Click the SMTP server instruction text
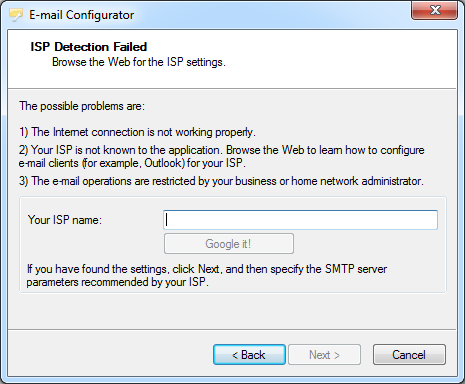465x384 pixels. (x=207, y=269)
